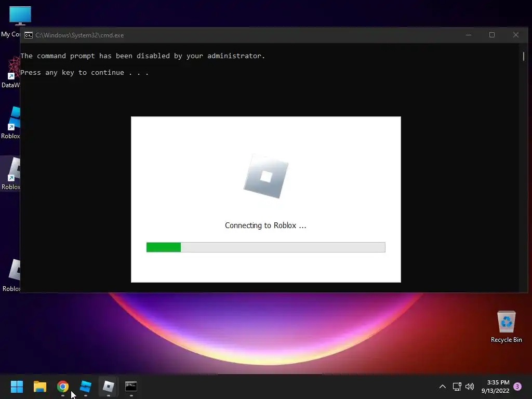Select the highlighted Roblox Player desktop shortcut
532x399 pixels.
[x=10, y=174]
